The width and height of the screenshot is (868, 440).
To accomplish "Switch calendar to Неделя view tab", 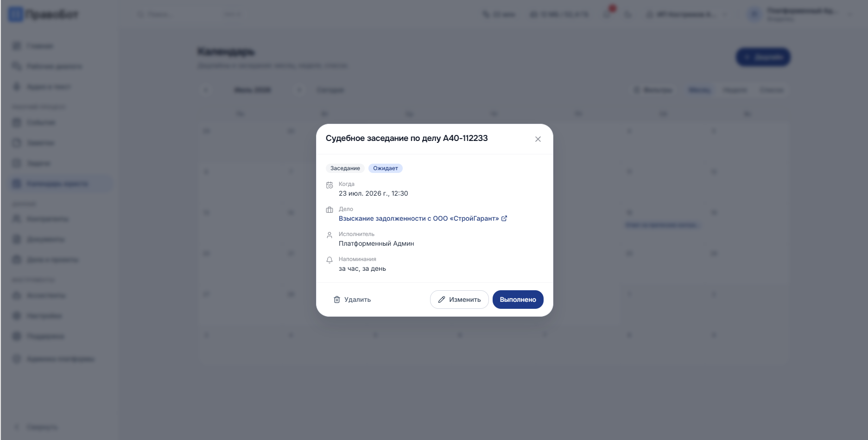I will (x=735, y=90).
